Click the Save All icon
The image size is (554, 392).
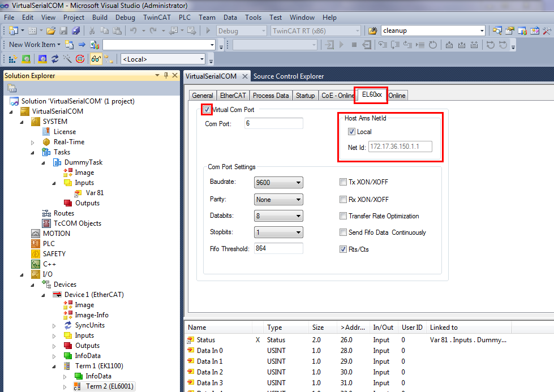point(76,31)
